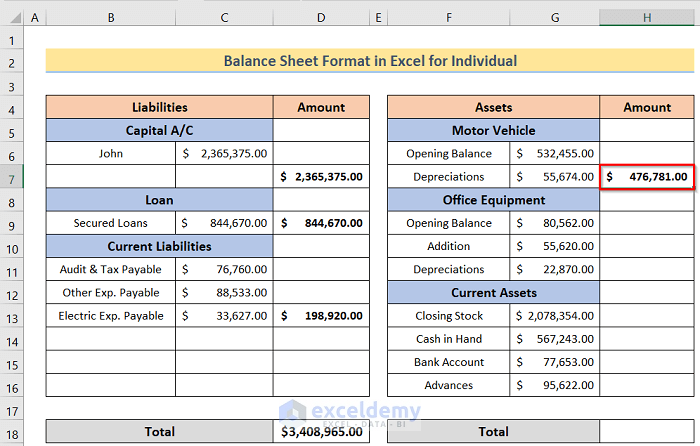Select the Liabilities header cell

click(159, 107)
